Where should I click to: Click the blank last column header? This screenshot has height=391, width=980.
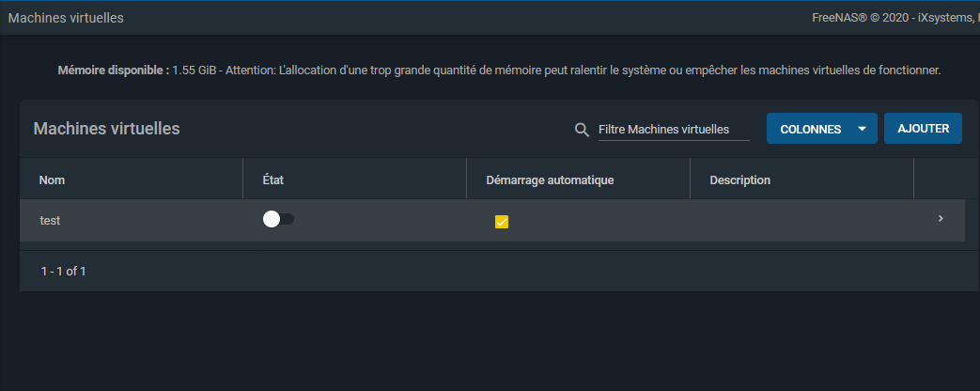[x=939, y=180]
